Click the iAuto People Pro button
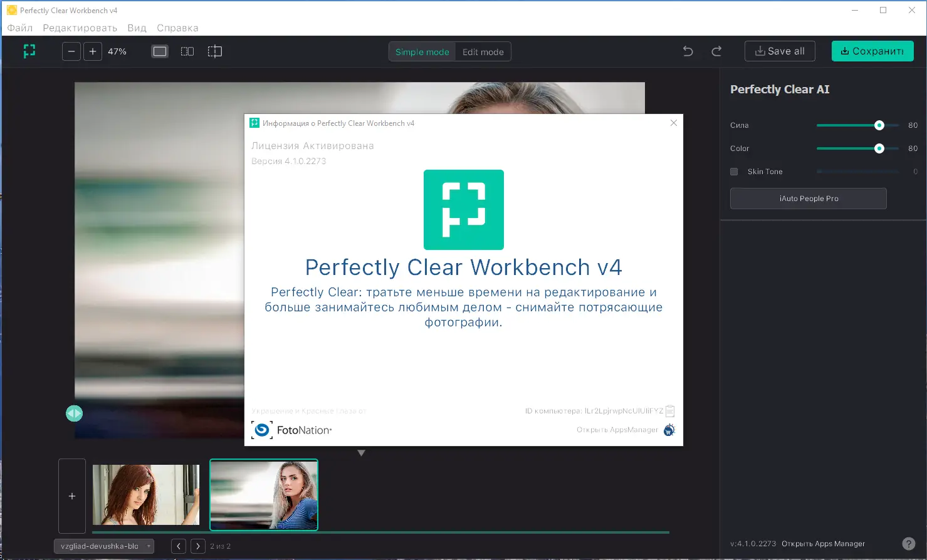Viewport: 927px width, 560px height. [808, 198]
